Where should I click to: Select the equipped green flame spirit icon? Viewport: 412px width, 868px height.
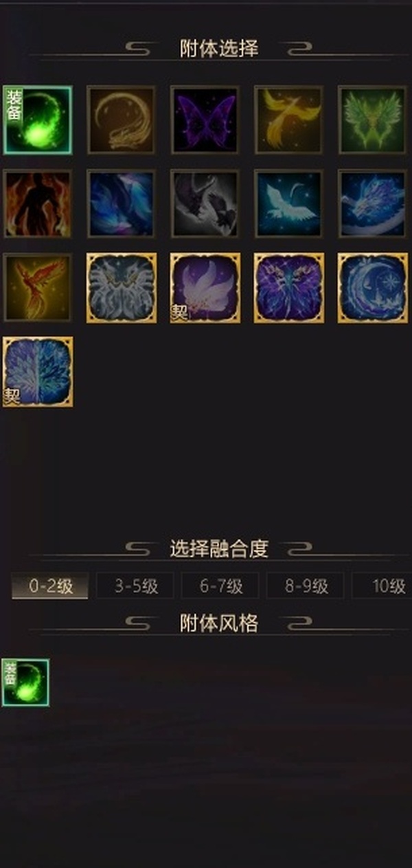[x=37, y=120]
